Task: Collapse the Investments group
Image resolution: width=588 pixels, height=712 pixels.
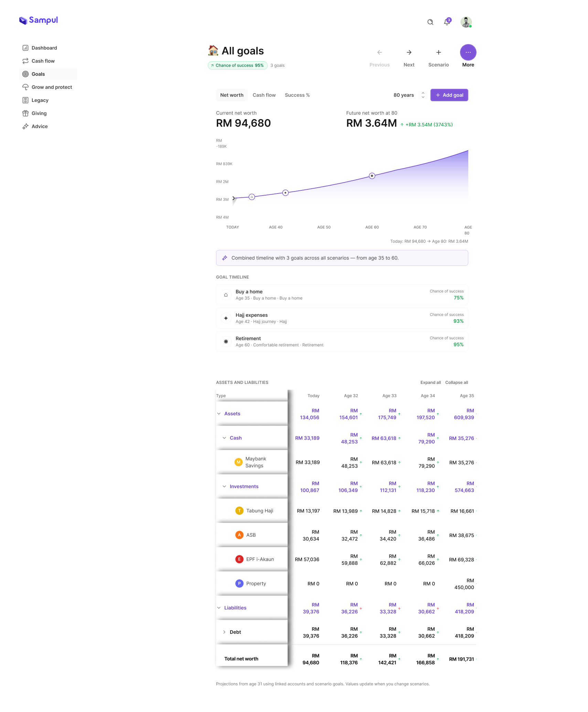Action: [224, 486]
